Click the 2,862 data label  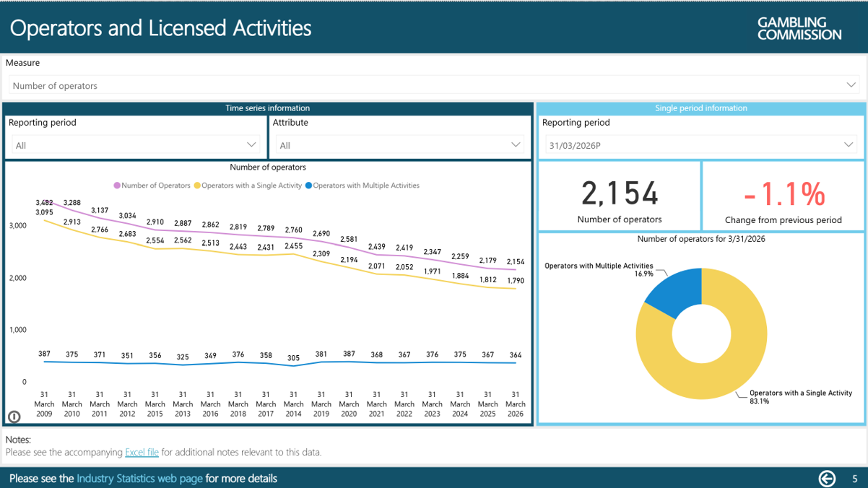point(210,225)
